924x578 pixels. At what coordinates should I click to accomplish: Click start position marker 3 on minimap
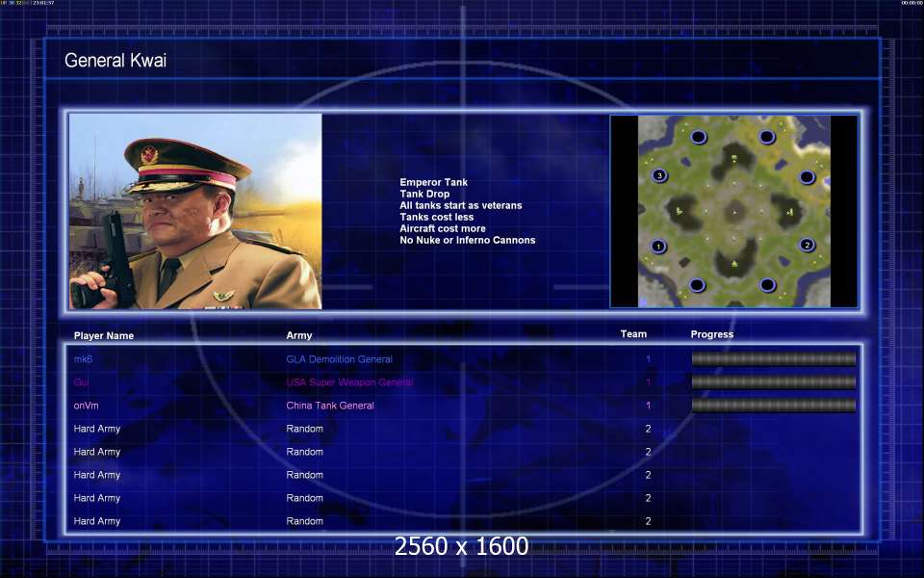tap(659, 175)
